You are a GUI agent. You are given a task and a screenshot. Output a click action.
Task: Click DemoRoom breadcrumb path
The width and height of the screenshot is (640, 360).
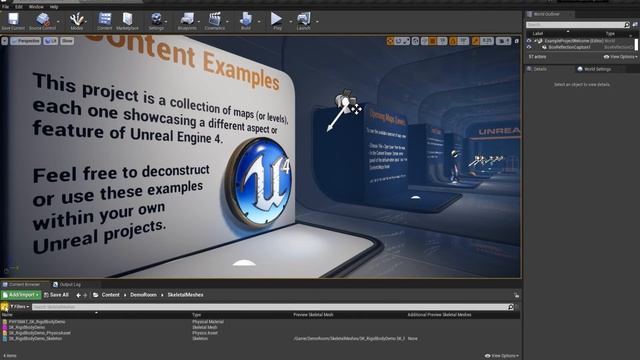143,295
